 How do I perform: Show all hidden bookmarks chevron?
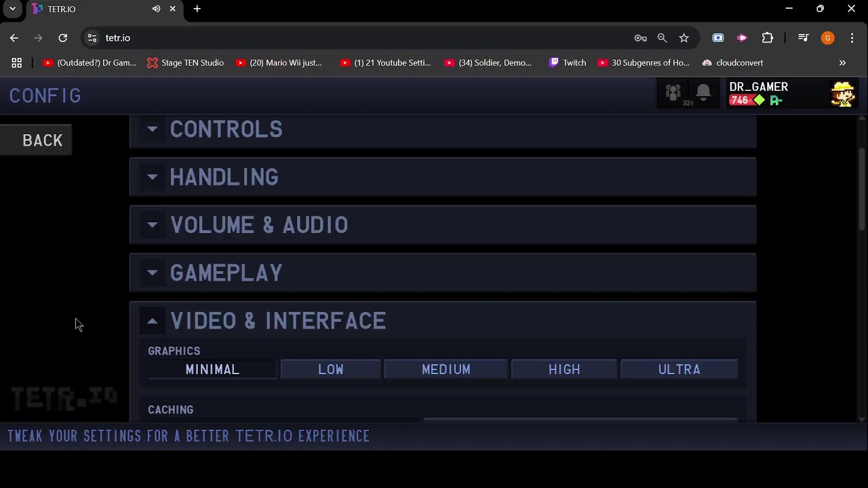[842, 63]
